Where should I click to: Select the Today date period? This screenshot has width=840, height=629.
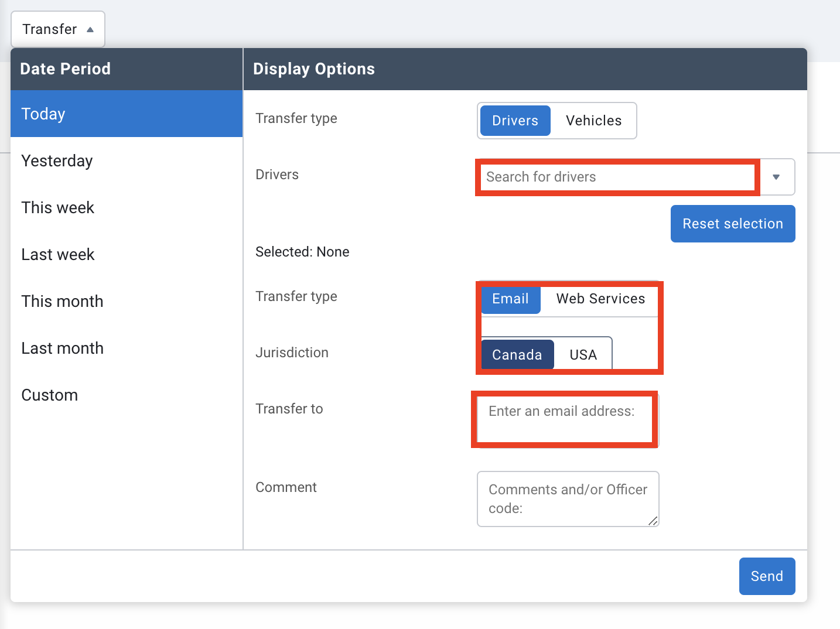coord(43,114)
